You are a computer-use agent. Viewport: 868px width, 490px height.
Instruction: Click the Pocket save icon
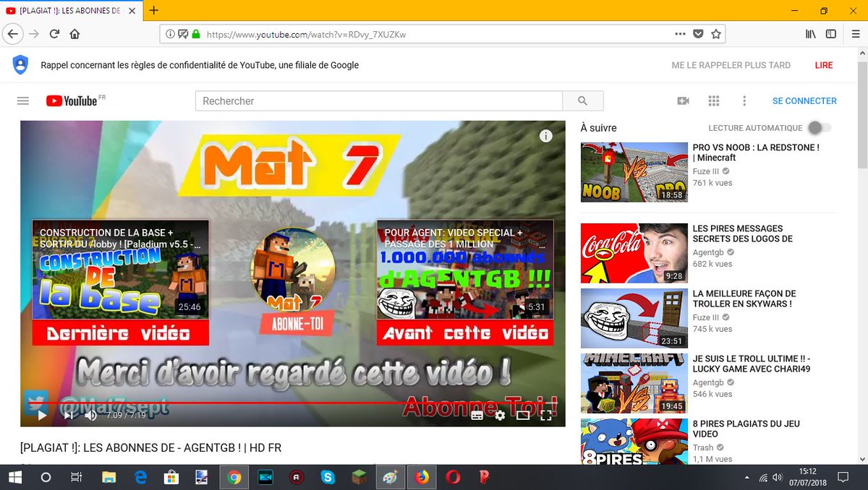coord(698,34)
